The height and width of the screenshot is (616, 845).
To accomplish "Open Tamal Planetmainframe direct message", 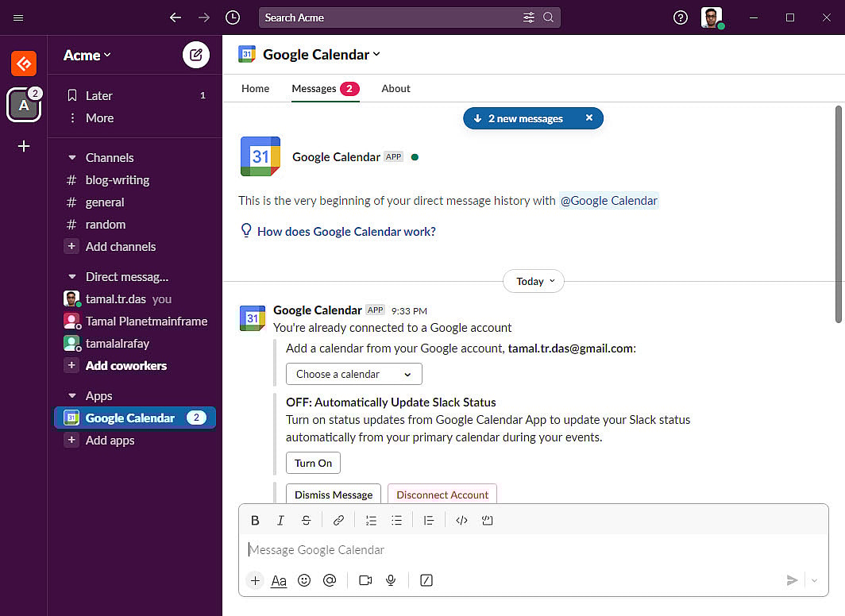I will tap(135, 321).
